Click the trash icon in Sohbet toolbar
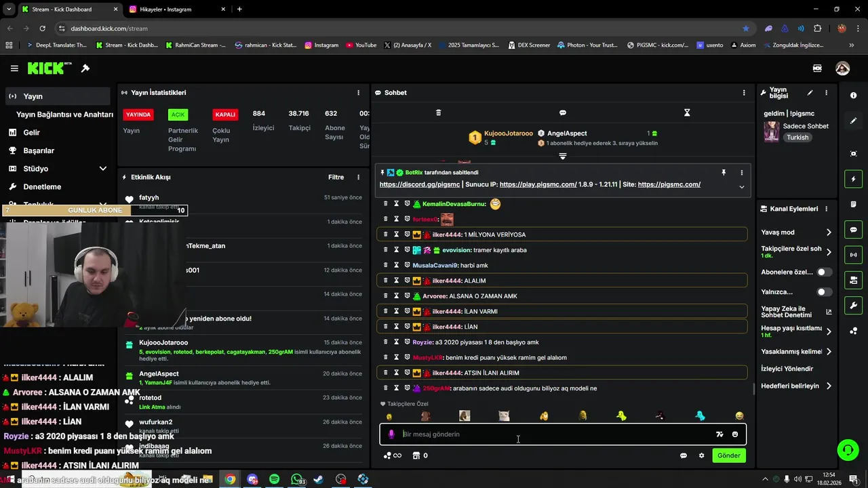The height and width of the screenshot is (488, 868). 438,113
